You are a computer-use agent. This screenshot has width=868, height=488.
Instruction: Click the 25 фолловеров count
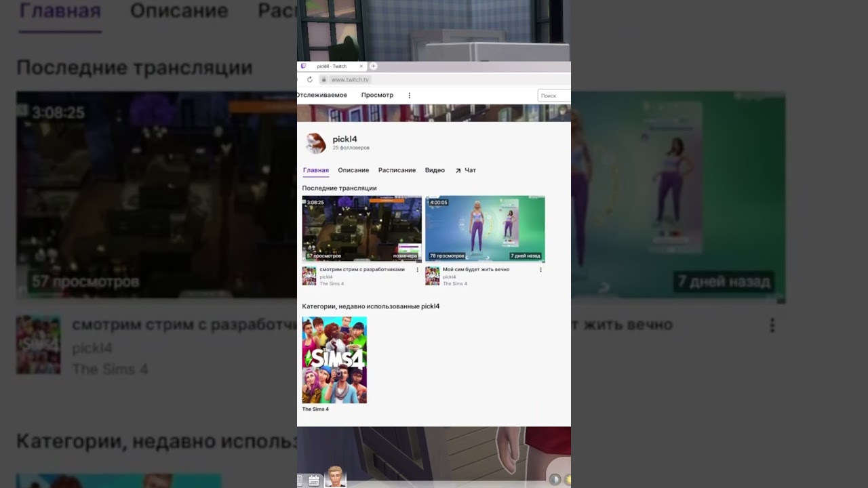tap(351, 148)
